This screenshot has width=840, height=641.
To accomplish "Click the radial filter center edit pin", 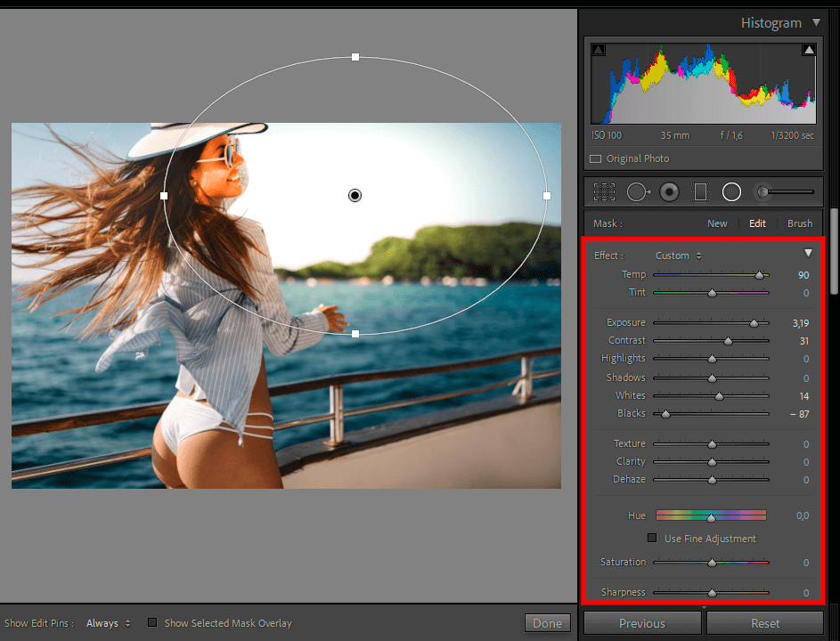I will (355, 195).
